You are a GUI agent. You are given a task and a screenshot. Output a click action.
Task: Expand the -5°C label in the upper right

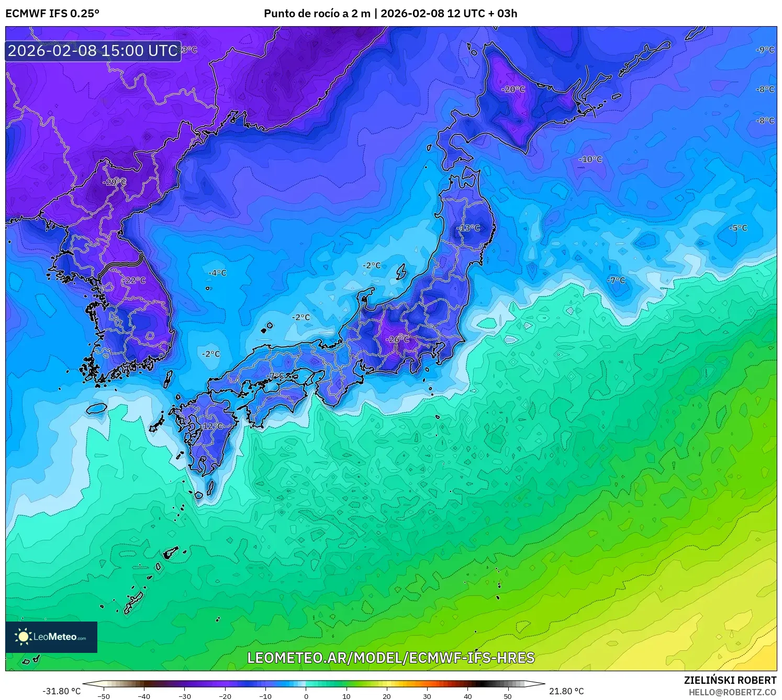pyautogui.click(x=739, y=228)
